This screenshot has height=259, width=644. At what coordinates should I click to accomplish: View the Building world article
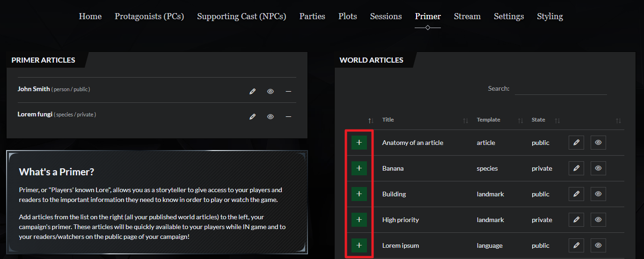[598, 194]
